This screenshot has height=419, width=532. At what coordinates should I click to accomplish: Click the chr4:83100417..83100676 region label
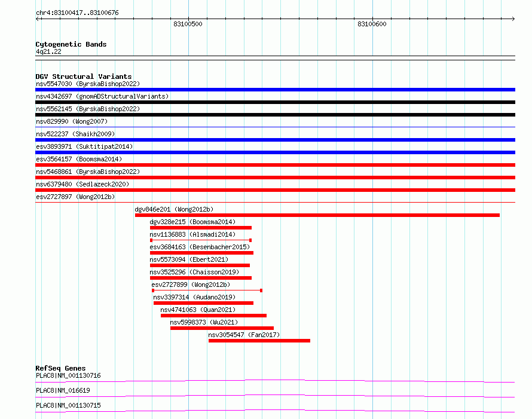click(x=77, y=13)
